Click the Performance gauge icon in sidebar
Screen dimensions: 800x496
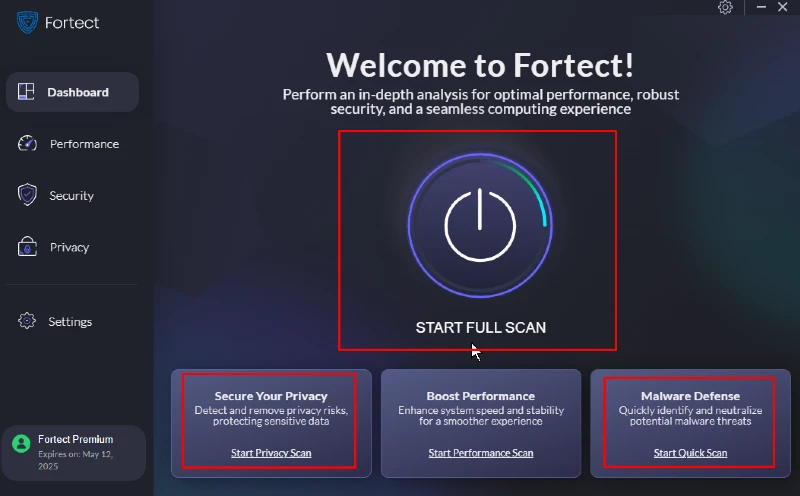coord(28,144)
